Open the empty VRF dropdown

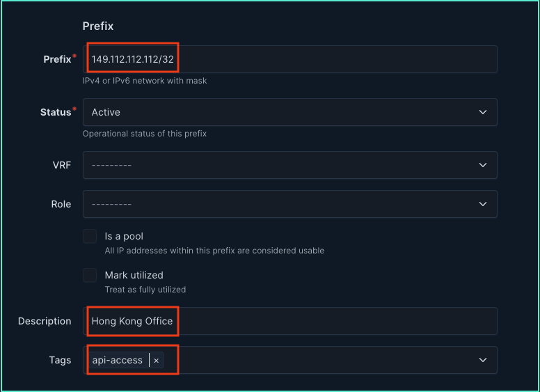(278, 165)
